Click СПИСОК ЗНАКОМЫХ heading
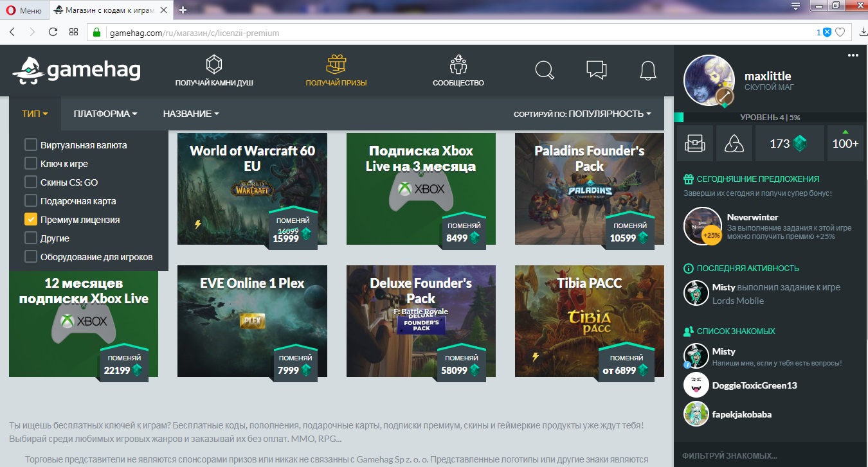Screen dimensions: 868x467 tap(736, 331)
